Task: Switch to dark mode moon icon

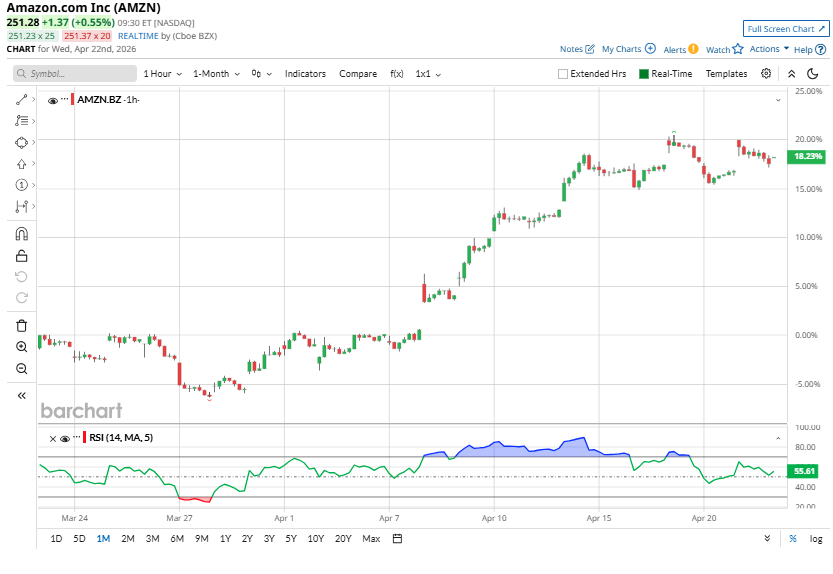Action: coord(814,73)
